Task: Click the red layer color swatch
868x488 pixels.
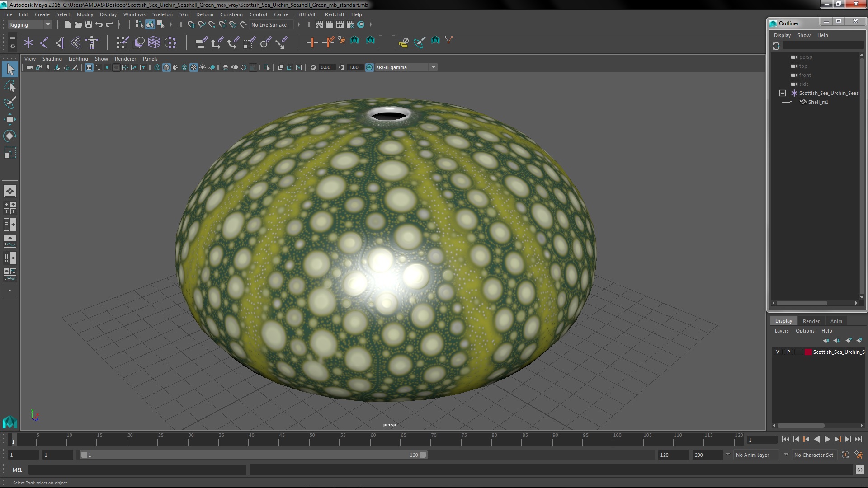Action: tap(808, 352)
